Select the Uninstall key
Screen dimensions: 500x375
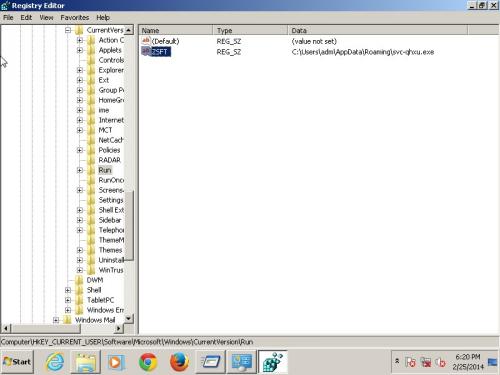(x=111, y=260)
